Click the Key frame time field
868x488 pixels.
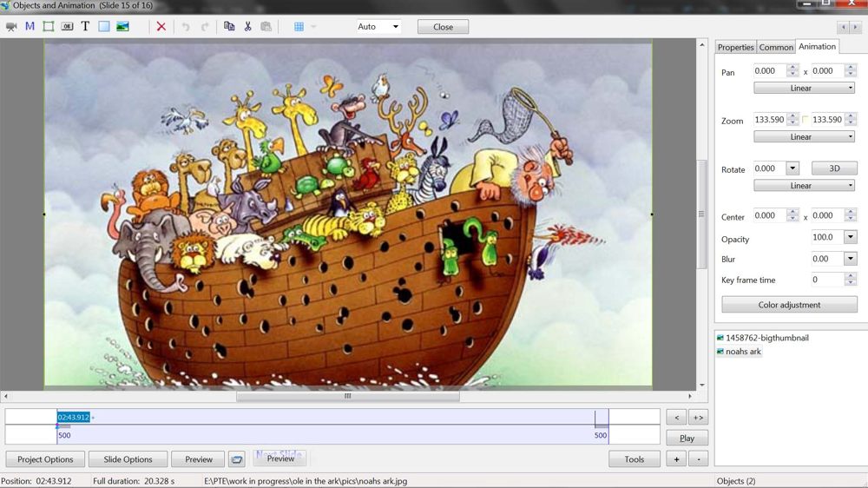click(x=828, y=280)
